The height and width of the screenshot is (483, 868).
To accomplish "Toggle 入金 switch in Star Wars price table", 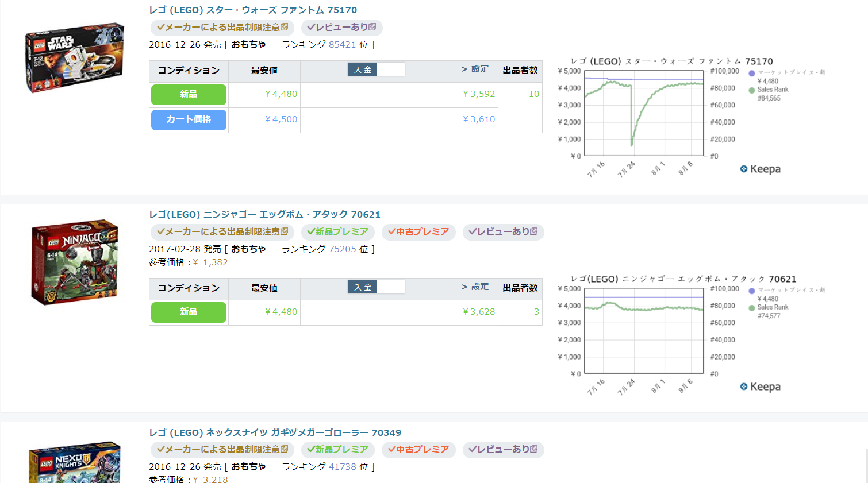I will (376, 69).
